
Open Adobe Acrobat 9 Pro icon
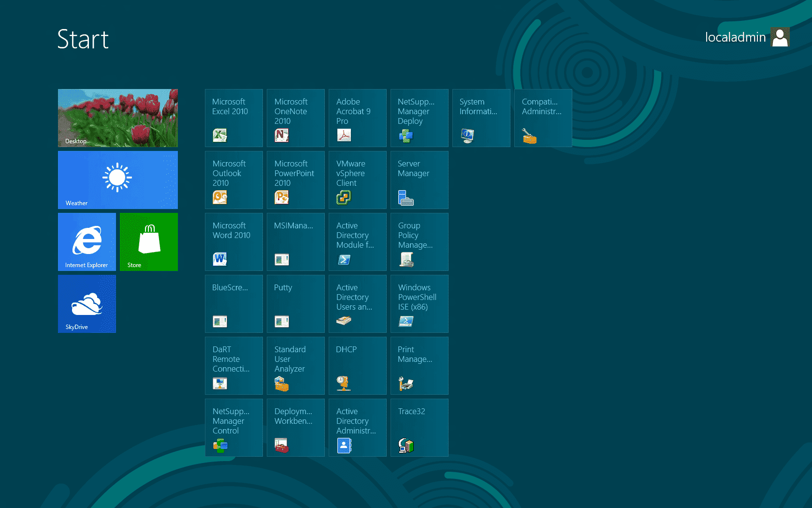(x=344, y=135)
